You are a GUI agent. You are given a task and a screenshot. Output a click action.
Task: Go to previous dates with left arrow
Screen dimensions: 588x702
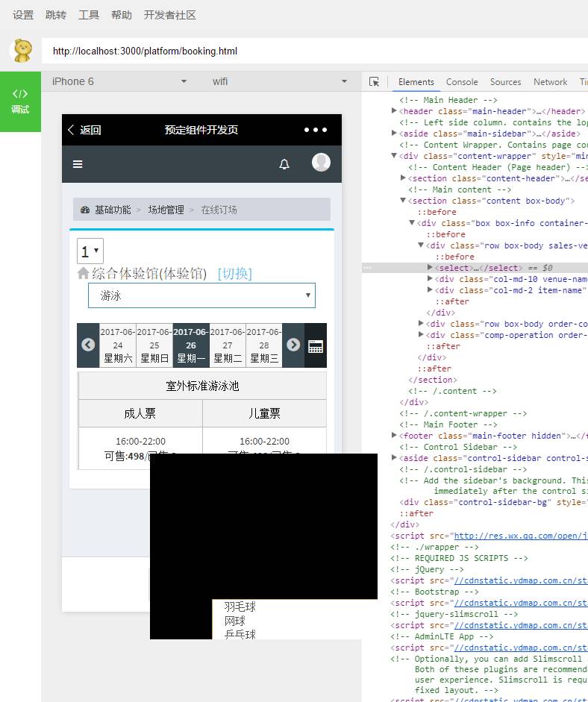[88, 345]
